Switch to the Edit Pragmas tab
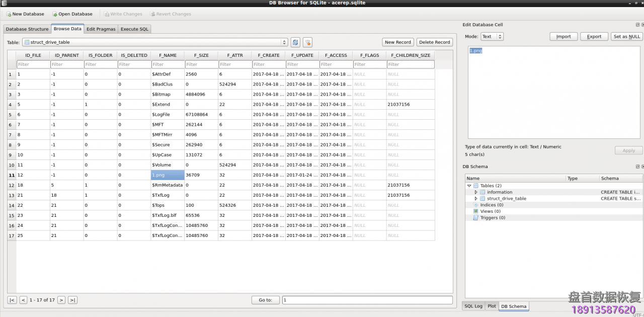Viewport: 644px width, 317px height. pyautogui.click(x=101, y=29)
